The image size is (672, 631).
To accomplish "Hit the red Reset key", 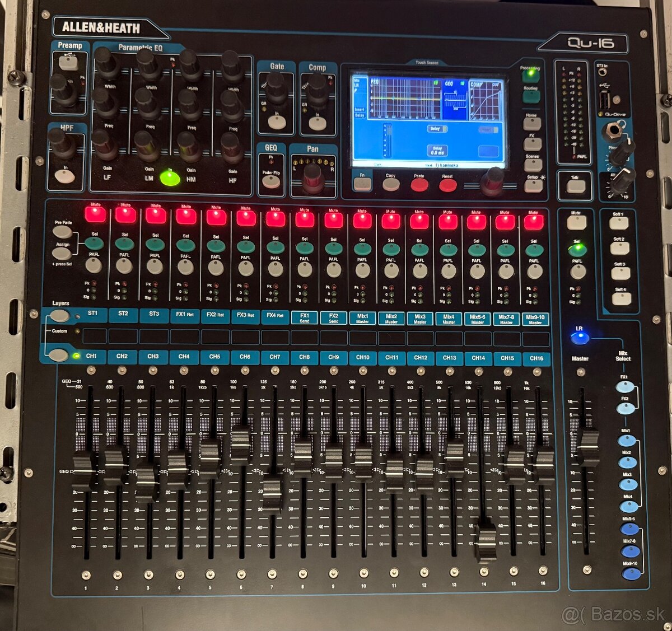I will tap(447, 185).
